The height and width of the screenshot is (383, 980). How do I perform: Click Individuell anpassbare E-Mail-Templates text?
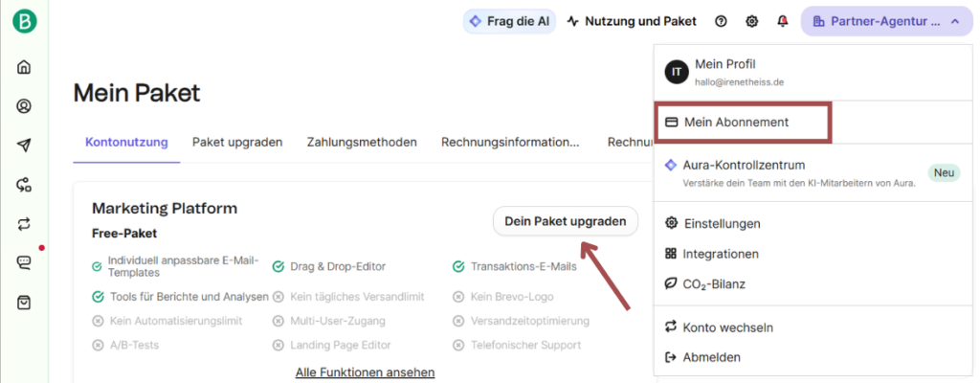pyautogui.click(x=183, y=266)
